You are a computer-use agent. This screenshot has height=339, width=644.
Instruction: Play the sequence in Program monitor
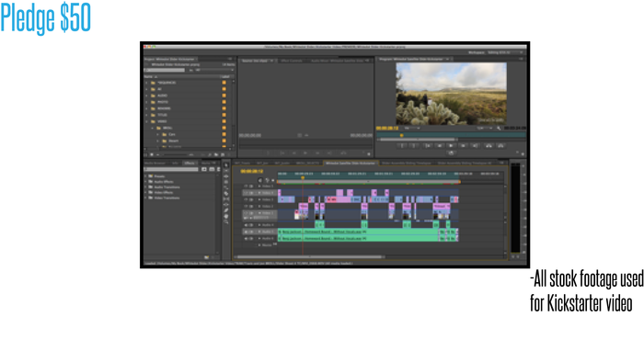coord(451,145)
